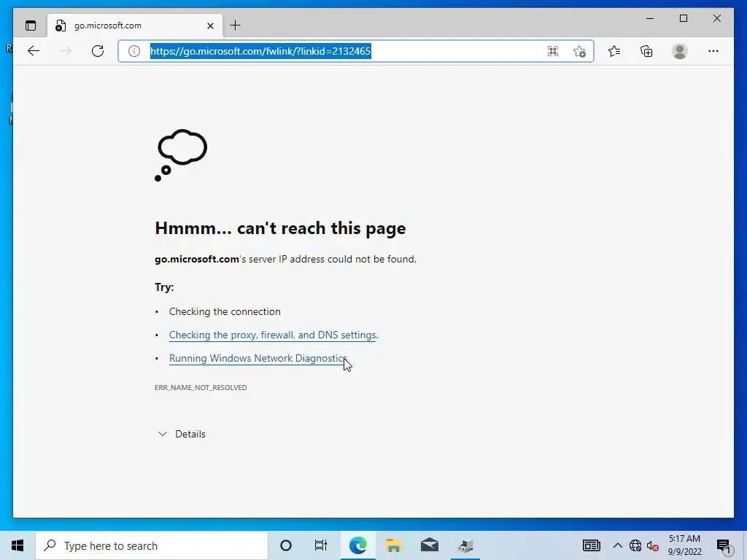747x560 pixels.
Task: Click the taskbar search box
Action: tap(152, 545)
